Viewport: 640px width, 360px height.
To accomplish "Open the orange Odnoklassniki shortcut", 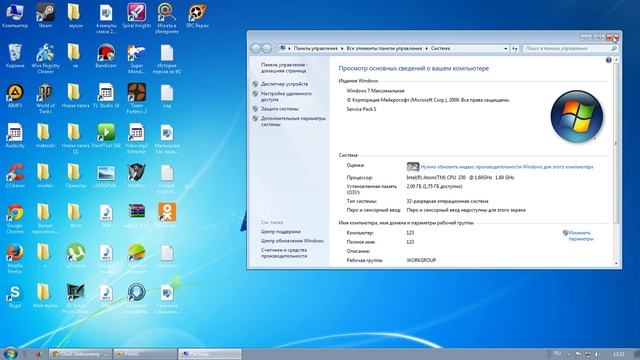I will 167,216.
